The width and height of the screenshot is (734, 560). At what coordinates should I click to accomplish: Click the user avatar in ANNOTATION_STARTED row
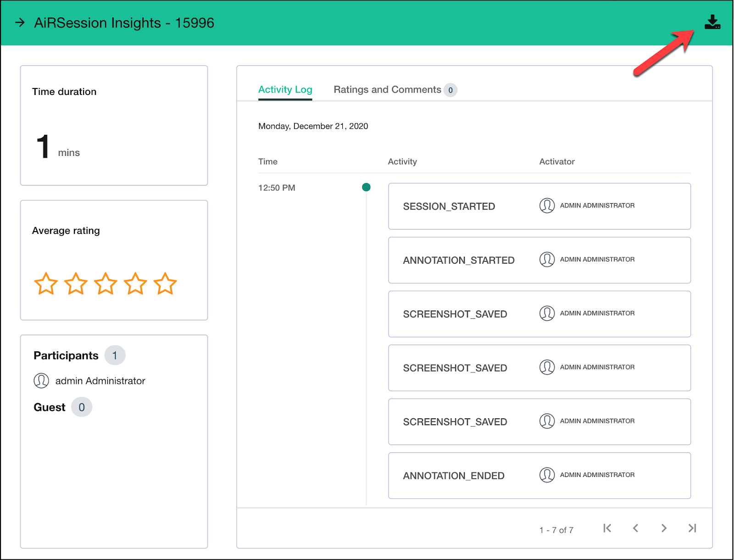[x=547, y=259]
